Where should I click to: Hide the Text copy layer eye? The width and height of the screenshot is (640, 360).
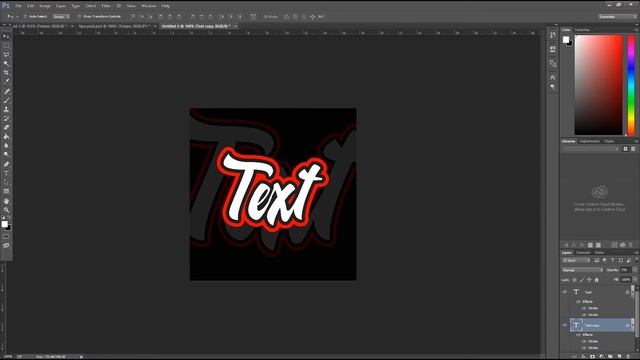coord(565,325)
